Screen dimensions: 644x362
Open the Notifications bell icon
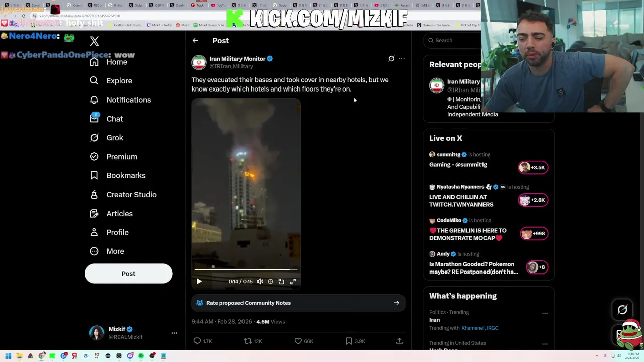94,100
